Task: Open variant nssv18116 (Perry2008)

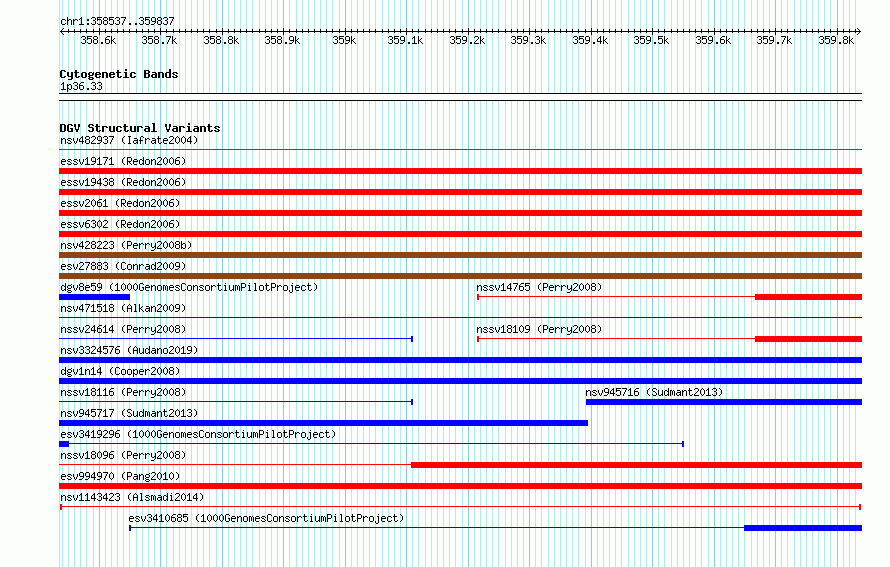Action: (x=123, y=392)
